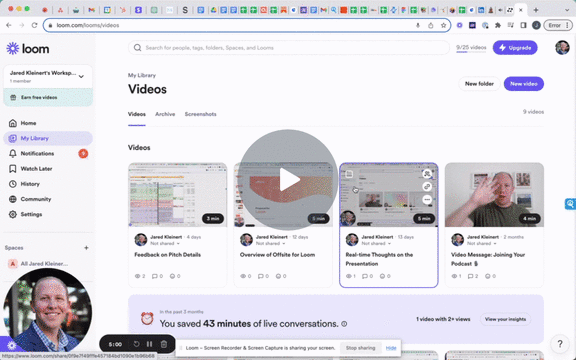The width and height of the screenshot is (576, 360).
Task: Reload the page in browser
Action: pos(34,25)
